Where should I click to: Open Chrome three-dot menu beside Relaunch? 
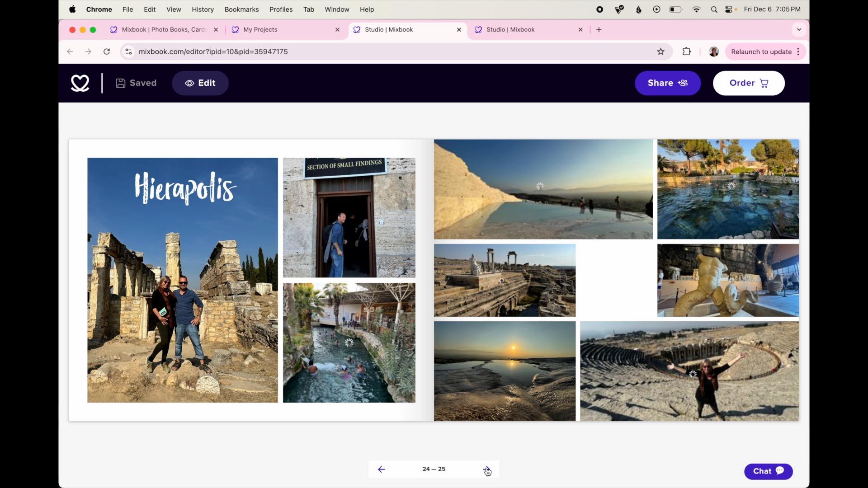pos(798,52)
